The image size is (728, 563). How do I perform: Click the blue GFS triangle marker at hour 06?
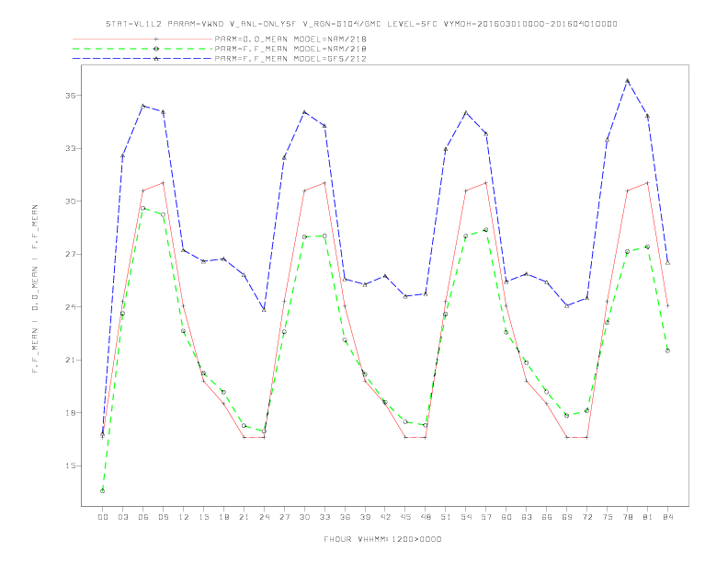tap(143, 106)
